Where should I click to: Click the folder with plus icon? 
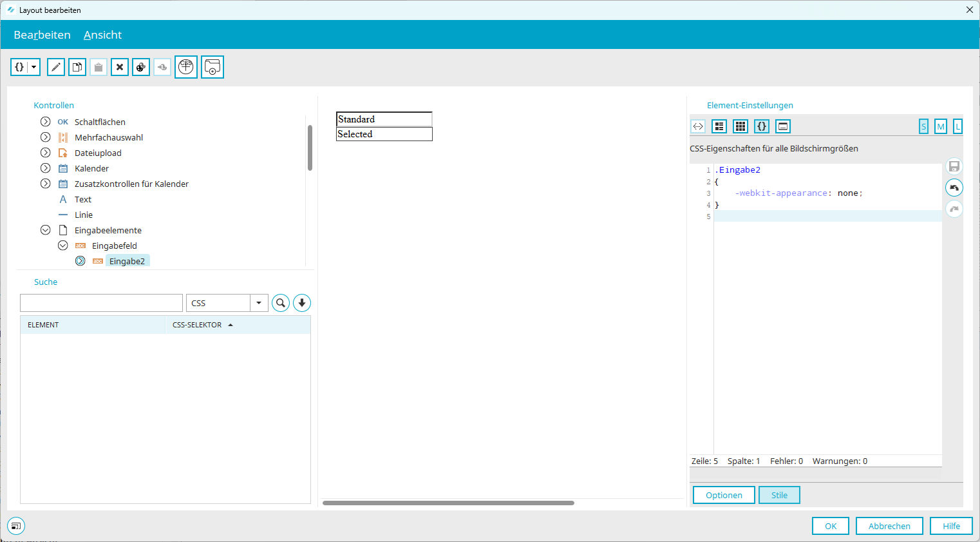tap(212, 67)
